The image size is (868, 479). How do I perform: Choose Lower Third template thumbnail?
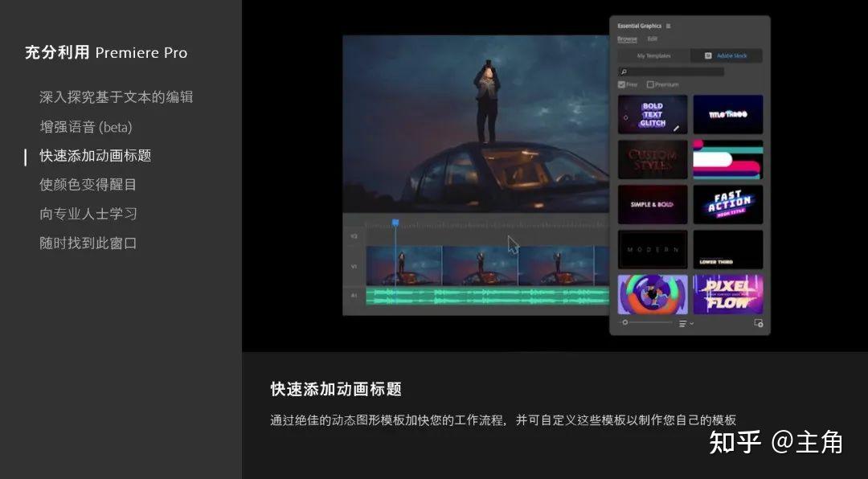(x=728, y=250)
